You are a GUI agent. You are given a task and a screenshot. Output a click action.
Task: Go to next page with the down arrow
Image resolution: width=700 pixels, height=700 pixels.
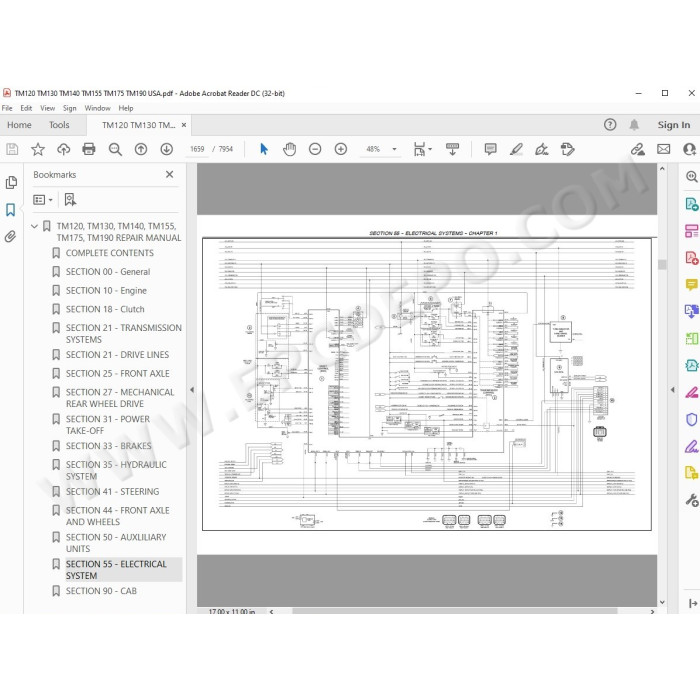point(167,149)
